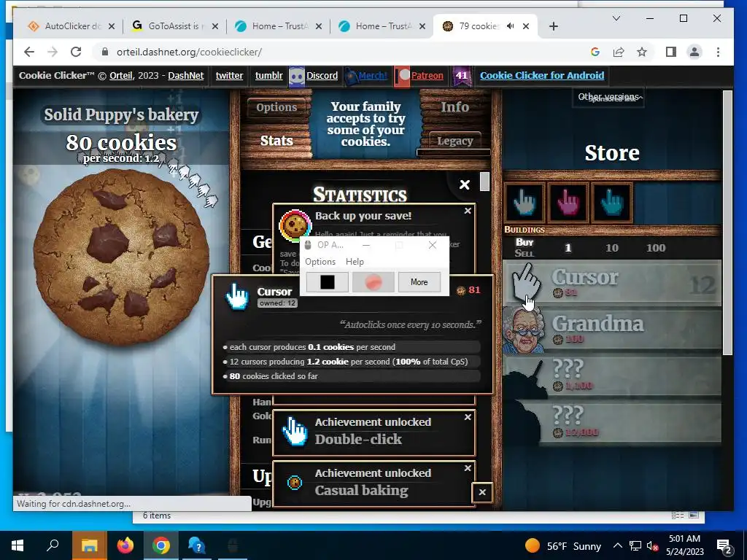747x560 pixels.
Task: Dismiss the Back up your save notification
Action: click(468, 211)
